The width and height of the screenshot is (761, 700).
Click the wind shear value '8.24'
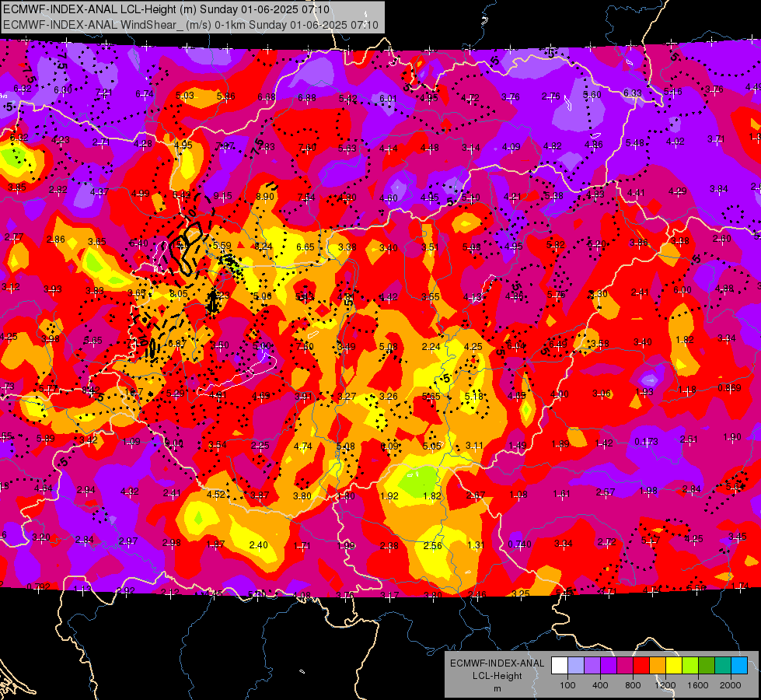click(x=264, y=246)
